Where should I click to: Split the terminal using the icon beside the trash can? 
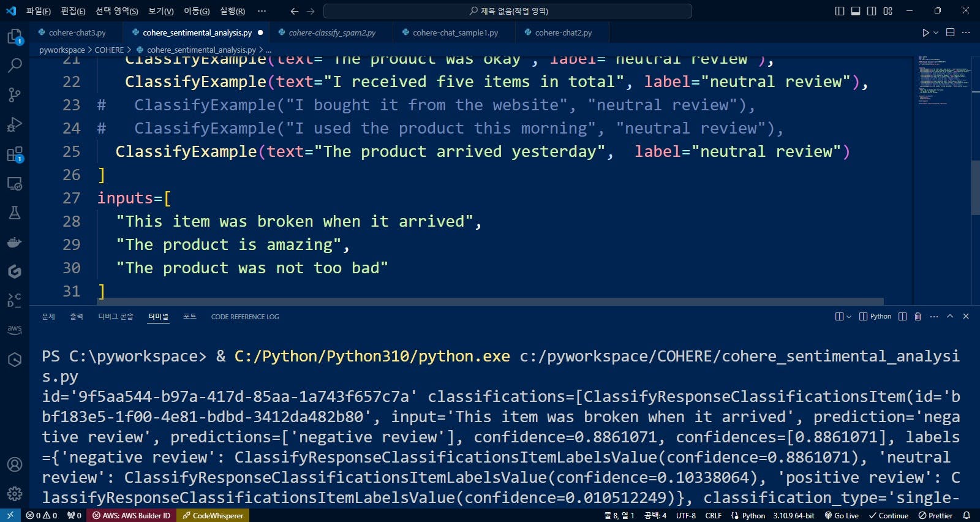tap(902, 316)
